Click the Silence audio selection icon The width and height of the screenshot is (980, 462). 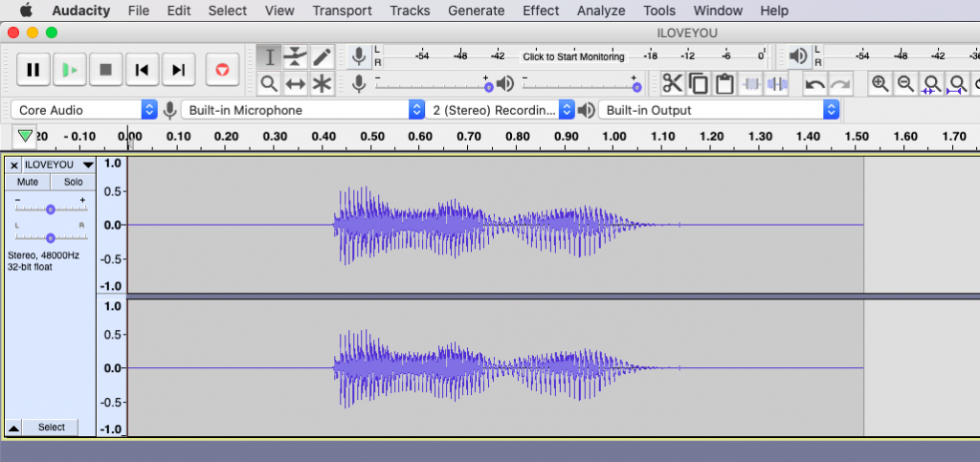[x=777, y=83]
